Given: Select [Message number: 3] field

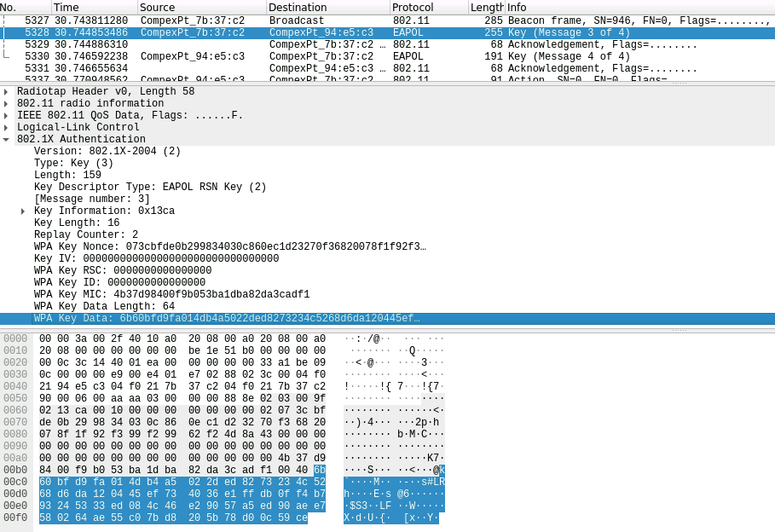Looking at the screenshot, I should (92, 199).
